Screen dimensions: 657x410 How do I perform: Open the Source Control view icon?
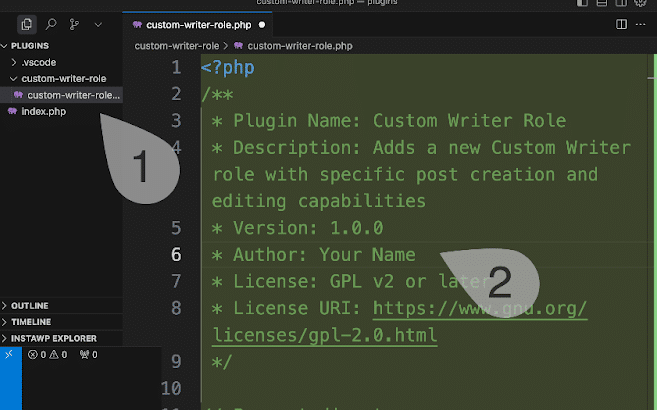pos(74,23)
